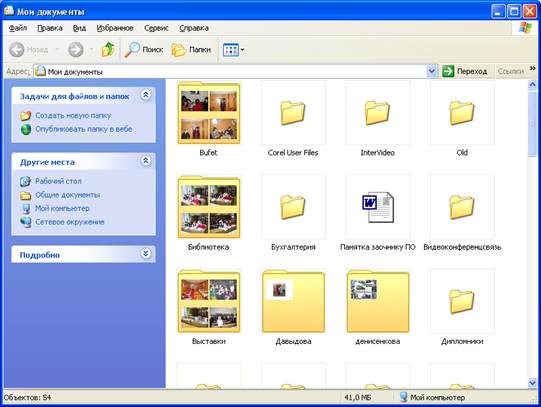Expand the Подробно details panel
The width and height of the screenshot is (541, 407).
pos(146,254)
